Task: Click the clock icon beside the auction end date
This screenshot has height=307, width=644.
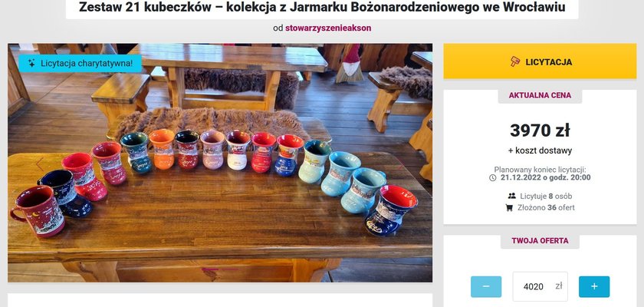Action: click(x=493, y=178)
